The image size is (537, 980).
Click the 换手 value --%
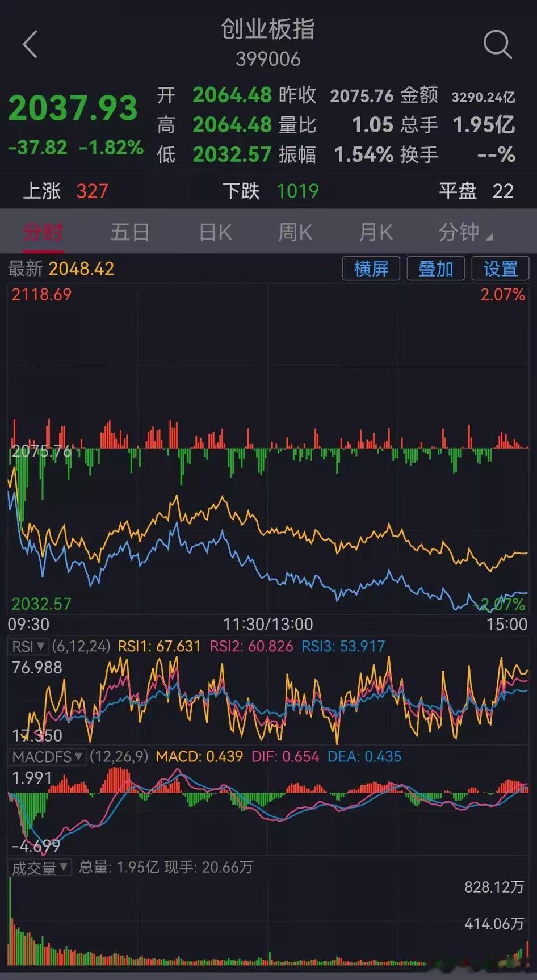[x=497, y=154]
